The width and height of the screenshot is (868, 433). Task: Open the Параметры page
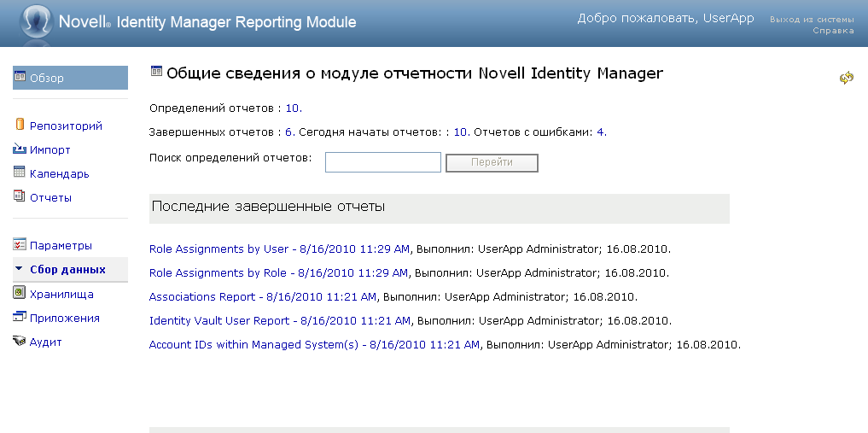click(61, 245)
